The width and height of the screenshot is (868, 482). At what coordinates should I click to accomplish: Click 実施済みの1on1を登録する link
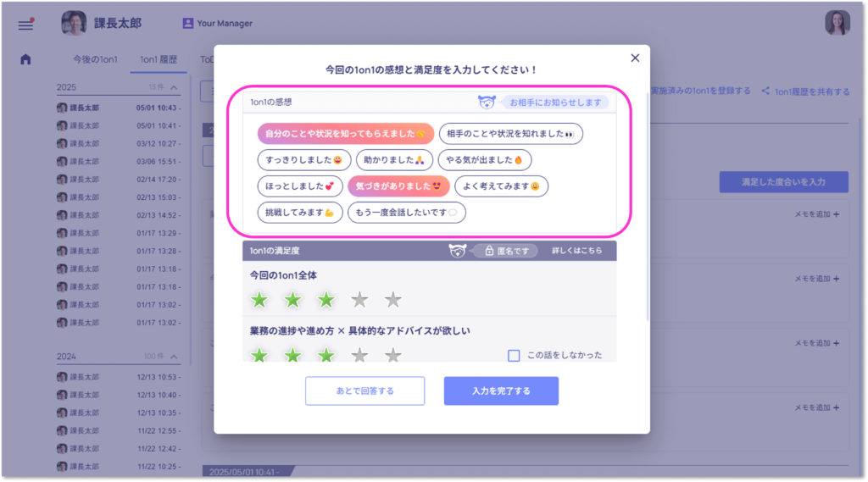point(701,91)
